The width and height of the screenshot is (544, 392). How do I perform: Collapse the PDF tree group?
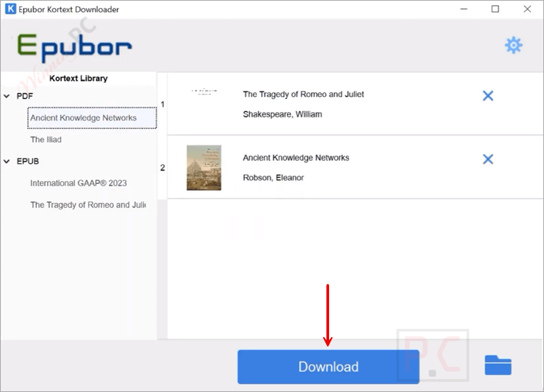[7, 96]
